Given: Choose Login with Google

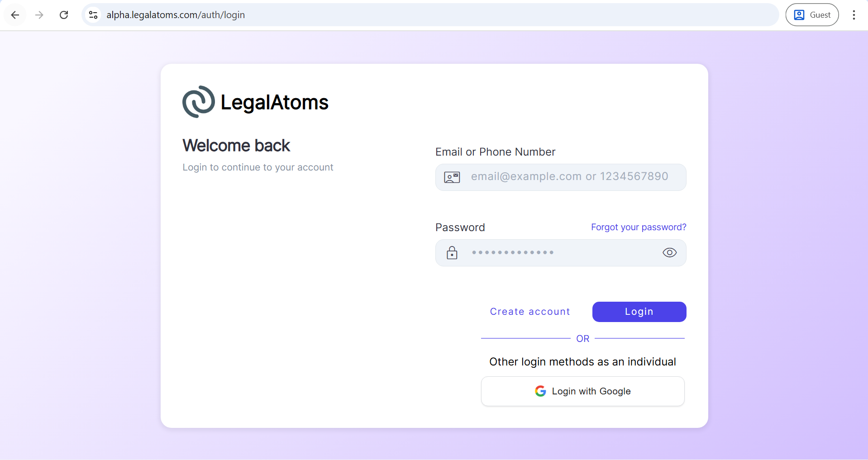Looking at the screenshot, I should pyautogui.click(x=582, y=391).
